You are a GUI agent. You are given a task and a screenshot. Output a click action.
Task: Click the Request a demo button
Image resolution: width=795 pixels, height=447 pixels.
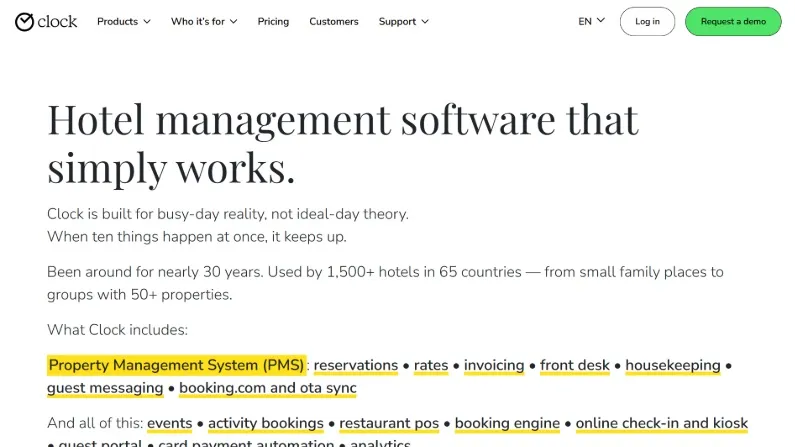733,21
